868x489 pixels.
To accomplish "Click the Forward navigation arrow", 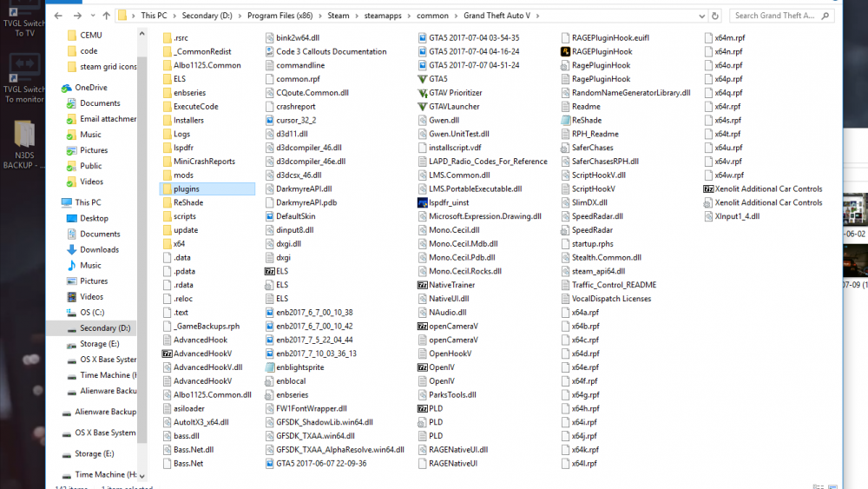I will click(77, 16).
